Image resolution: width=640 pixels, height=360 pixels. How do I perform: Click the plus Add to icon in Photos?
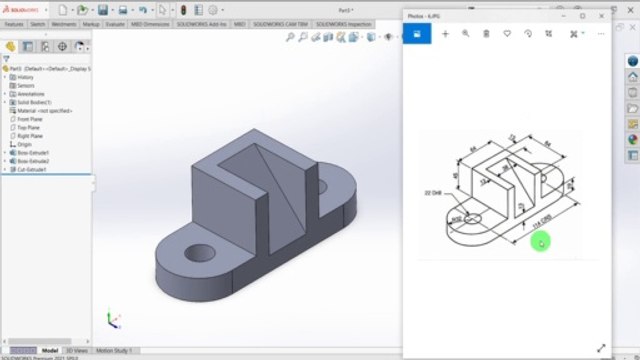pyautogui.click(x=445, y=34)
